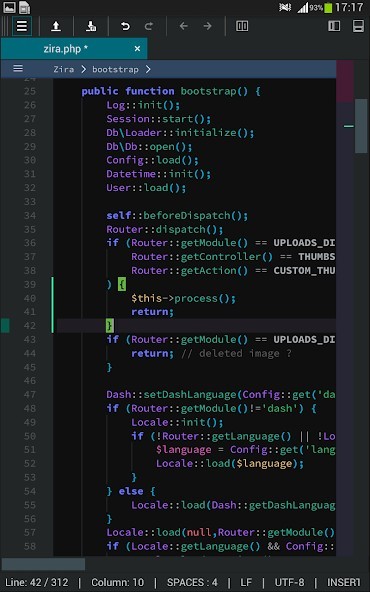Screen dimensions: 370x592
Task: Open the split columns view icon
Action: click(242, 26)
